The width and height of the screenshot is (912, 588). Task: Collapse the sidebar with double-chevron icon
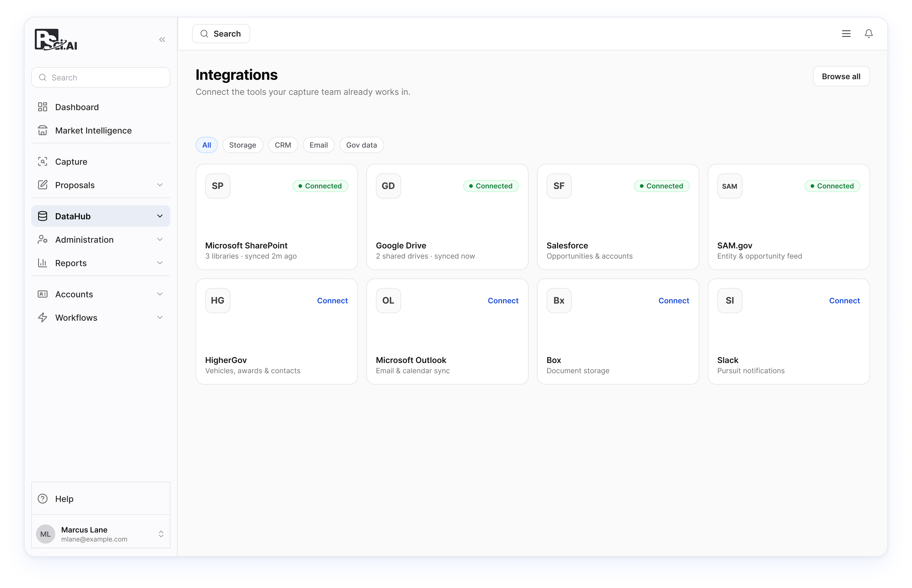[x=162, y=40]
